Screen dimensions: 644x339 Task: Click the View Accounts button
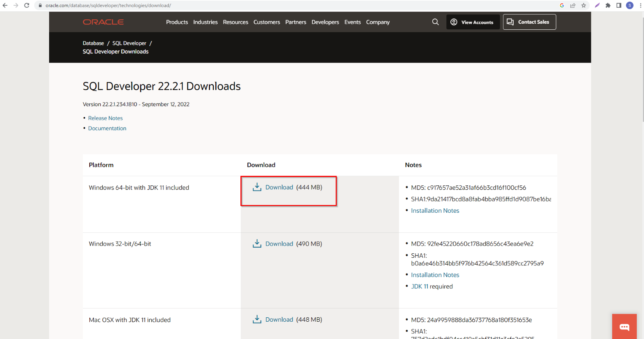(x=473, y=22)
